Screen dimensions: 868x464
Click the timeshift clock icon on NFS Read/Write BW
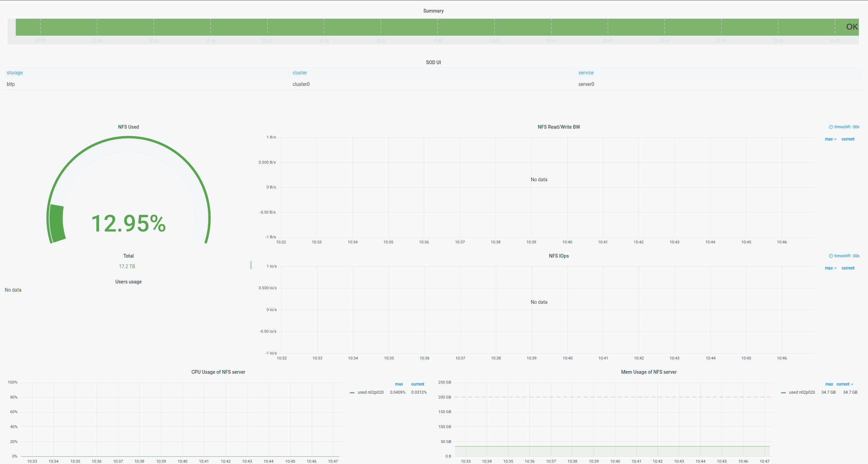(831, 127)
